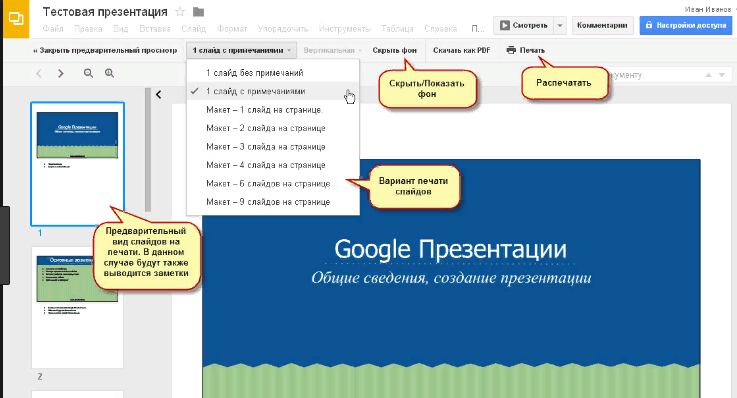This screenshot has width=737, height=398.
Task: Click 'Закрыть предварительный просмотр' link
Action: [105, 50]
